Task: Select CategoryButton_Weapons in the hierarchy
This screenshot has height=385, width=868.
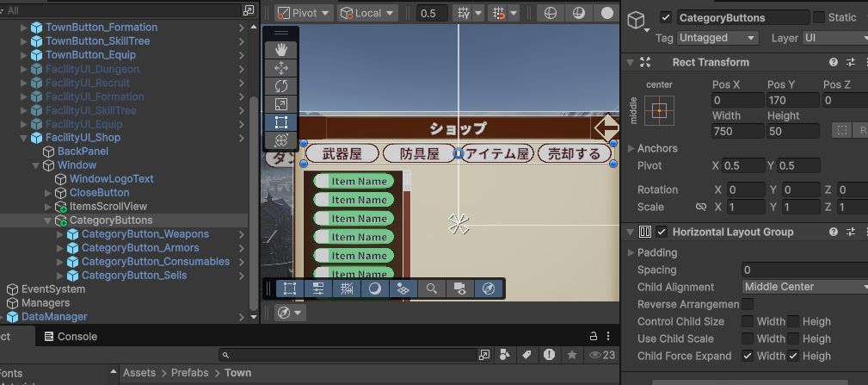Action: 145,234
